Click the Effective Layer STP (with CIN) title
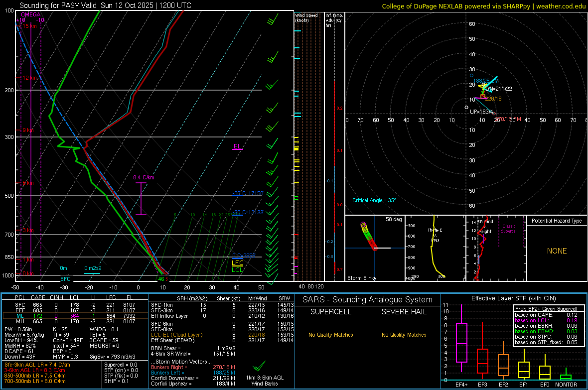588x390 pixels. (x=513, y=298)
